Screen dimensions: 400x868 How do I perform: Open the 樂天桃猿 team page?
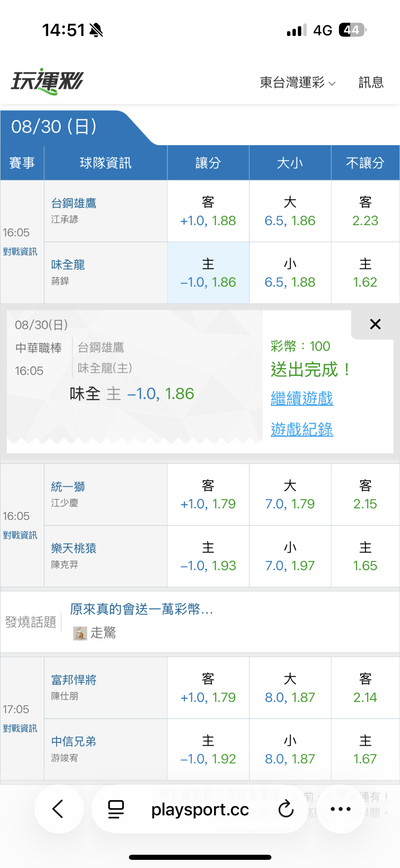tap(74, 548)
